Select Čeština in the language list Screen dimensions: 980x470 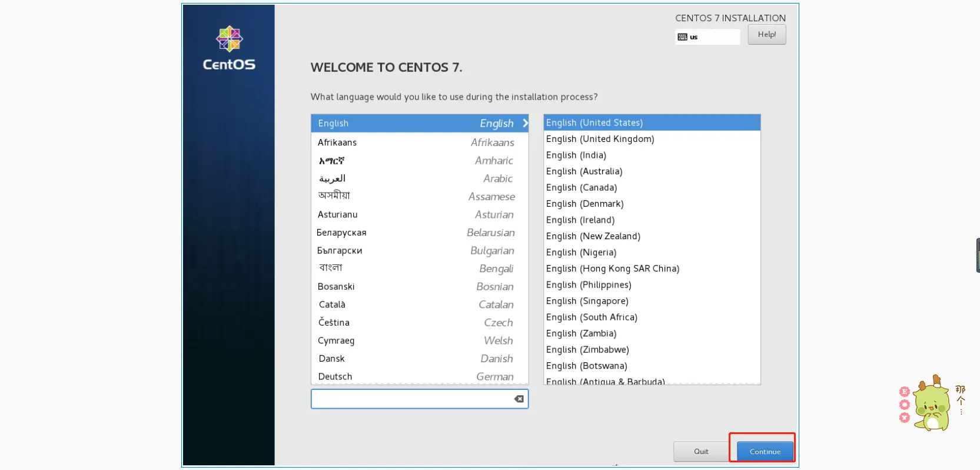pos(420,322)
